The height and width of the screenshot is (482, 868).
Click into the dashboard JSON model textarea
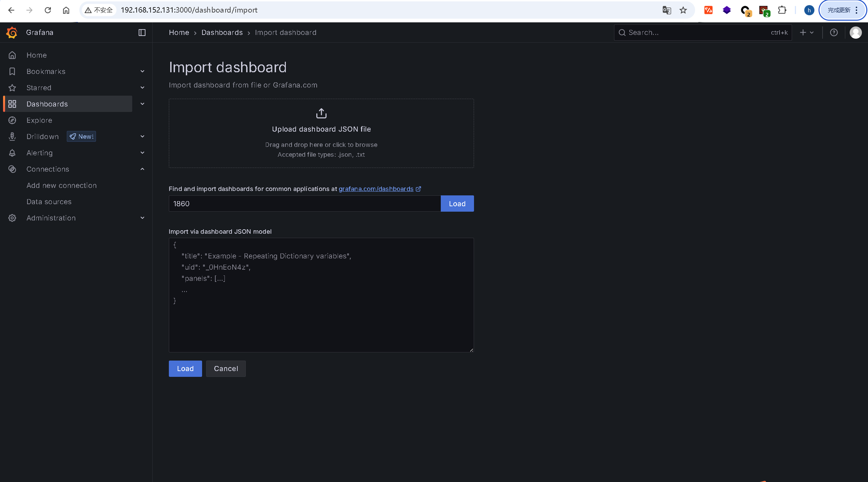321,295
